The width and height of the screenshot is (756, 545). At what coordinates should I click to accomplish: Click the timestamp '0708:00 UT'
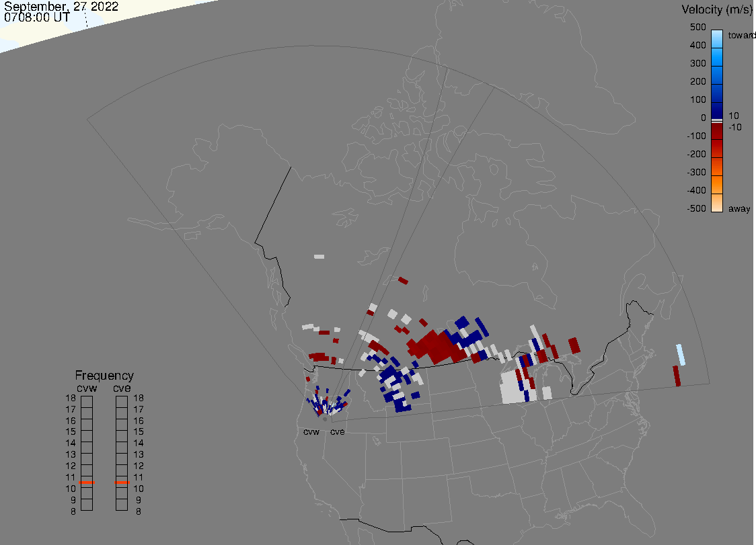click(x=37, y=17)
